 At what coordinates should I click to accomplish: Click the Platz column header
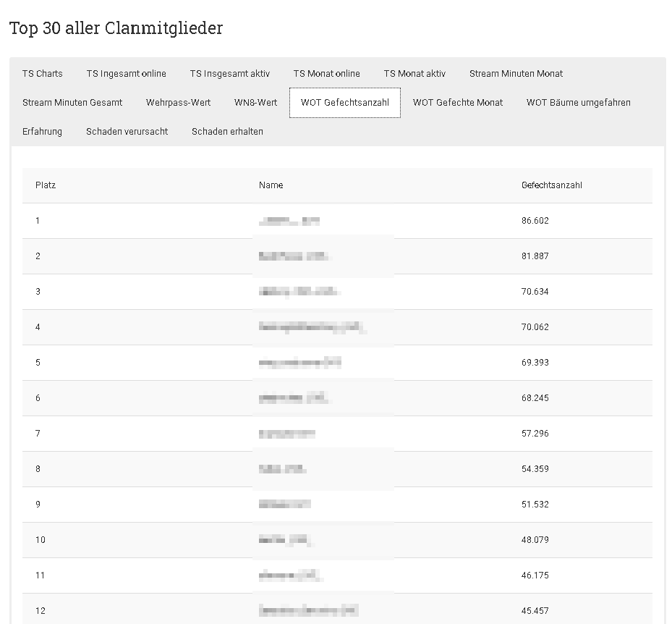point(46,185)
